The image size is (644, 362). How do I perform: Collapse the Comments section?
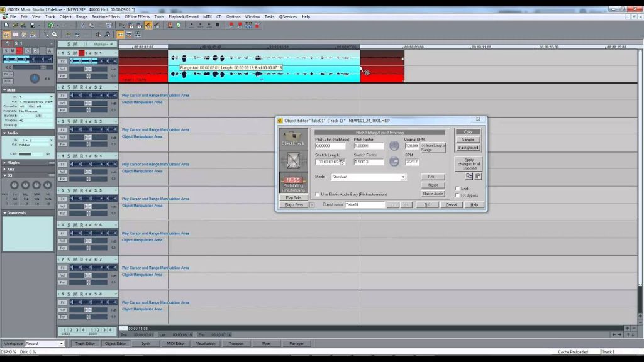pos(4,213)
